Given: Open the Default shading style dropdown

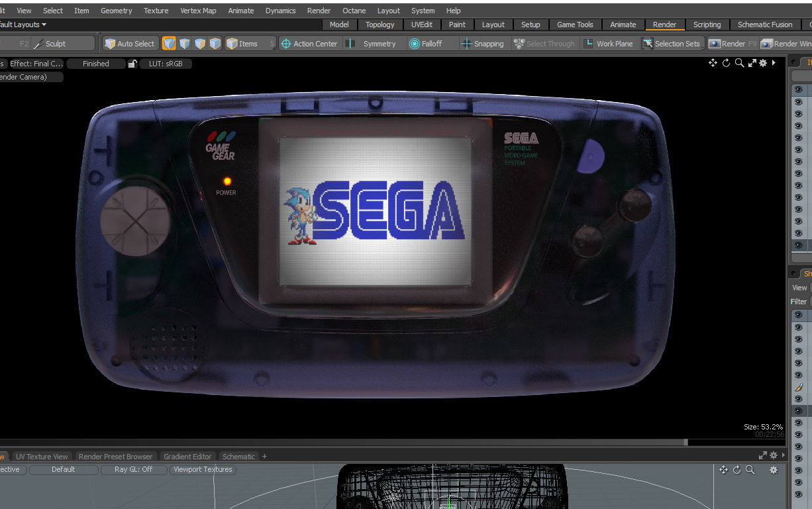Looking at the screenshot, I should point(64,469).
